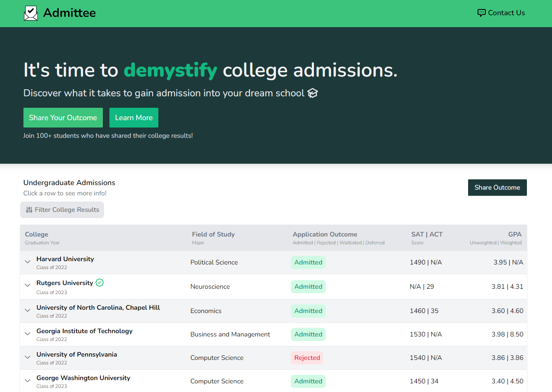Click the Application Outcome column header
The width and height of the screenshot is (552, 392).
(325, 234)
